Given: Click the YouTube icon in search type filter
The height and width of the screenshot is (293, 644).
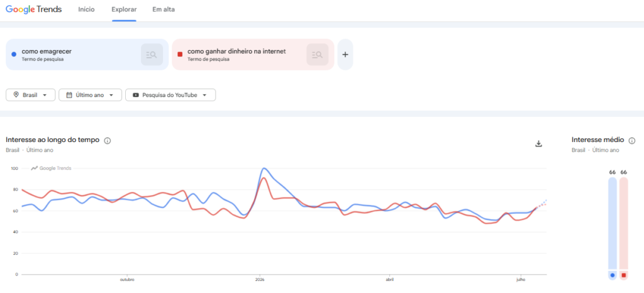Looking at the screenshot, I should point(136,95).
